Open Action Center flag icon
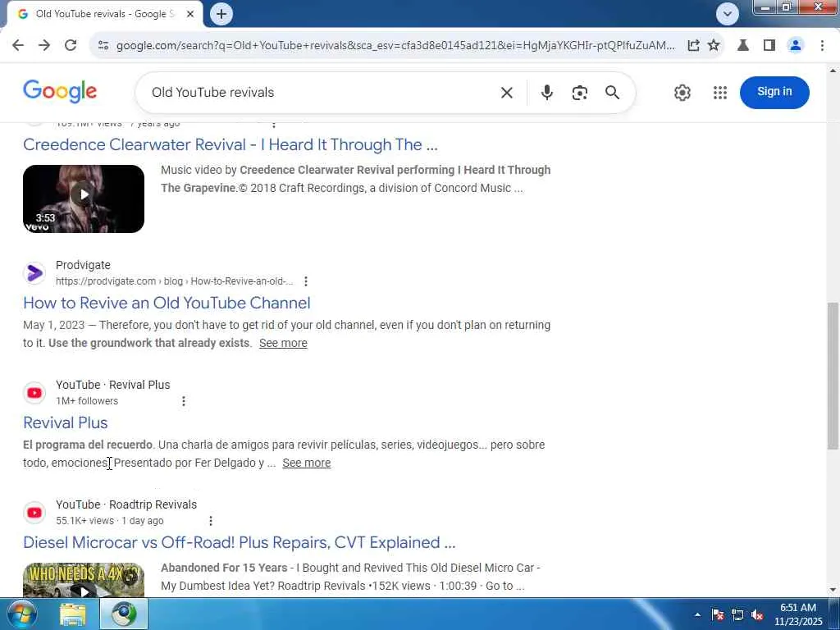Viewport: 840px width, 630px height. point(718,614)
